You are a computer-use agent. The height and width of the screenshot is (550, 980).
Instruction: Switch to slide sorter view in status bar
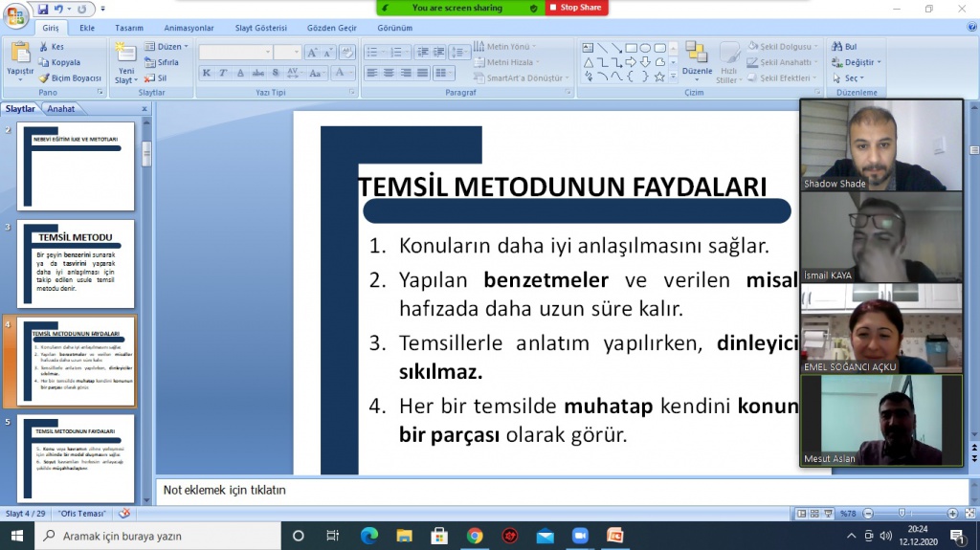(x=813, y=514)
